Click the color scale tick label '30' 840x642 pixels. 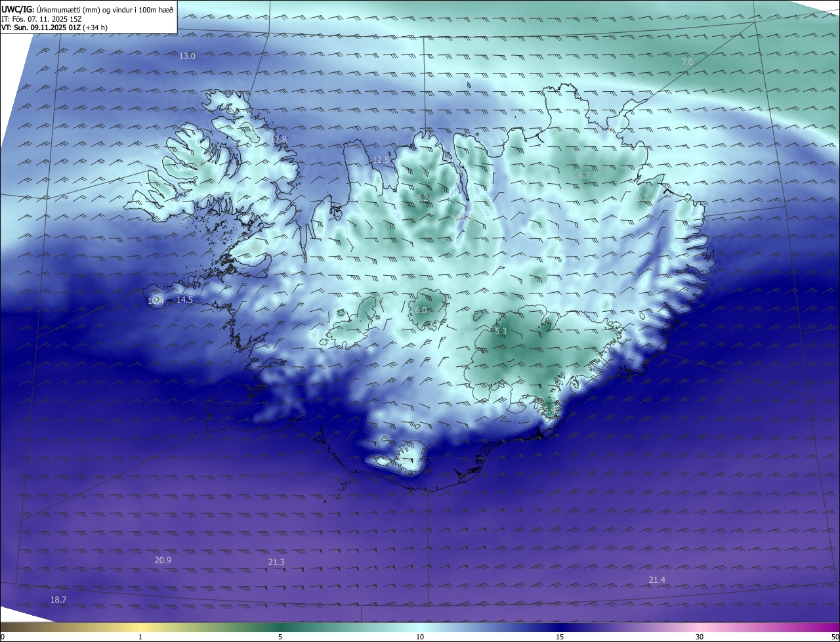coord(700,637)
